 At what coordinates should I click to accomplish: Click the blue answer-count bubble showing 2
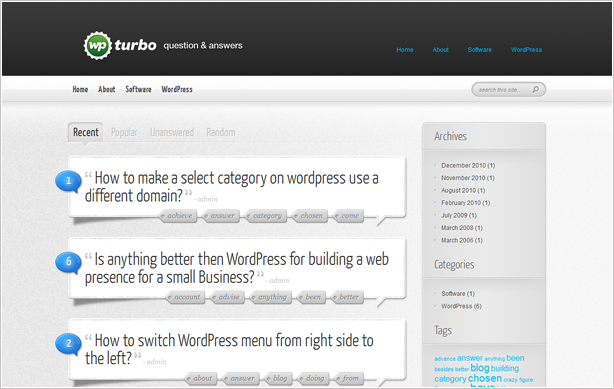click(68, 344)
